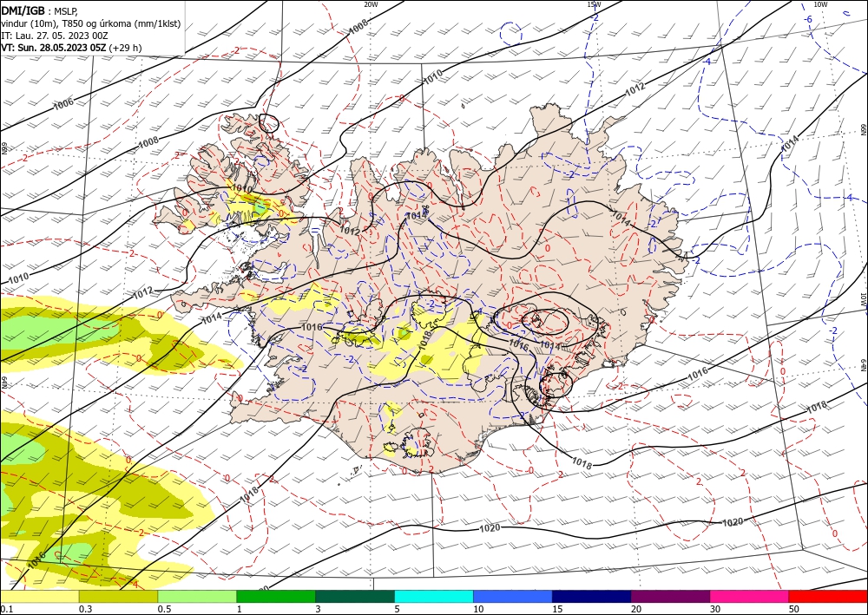The height and width of the screenshot is (615, 868).
Task: Pick the red 50+ legend swatch
Action: pos(828,597)
